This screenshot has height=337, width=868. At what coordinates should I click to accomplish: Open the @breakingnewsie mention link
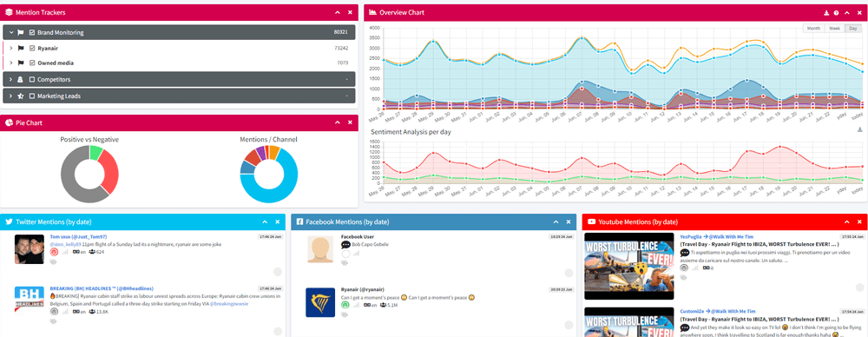click(228, 304)
